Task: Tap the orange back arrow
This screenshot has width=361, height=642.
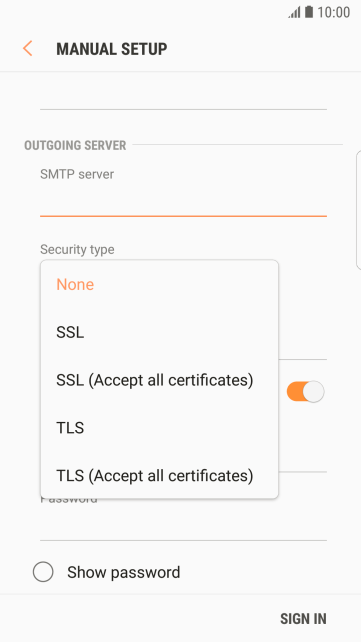Action: pos(27,49)
